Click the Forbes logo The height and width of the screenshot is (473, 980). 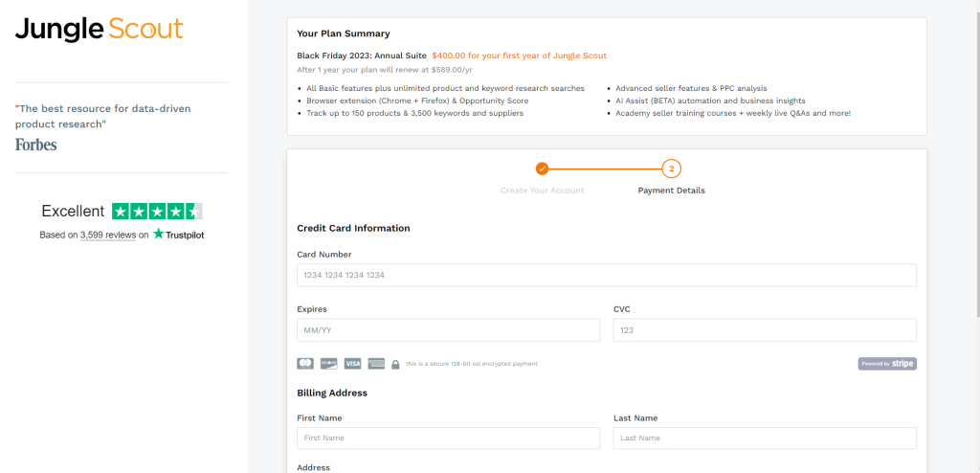(x=35, y=146)
